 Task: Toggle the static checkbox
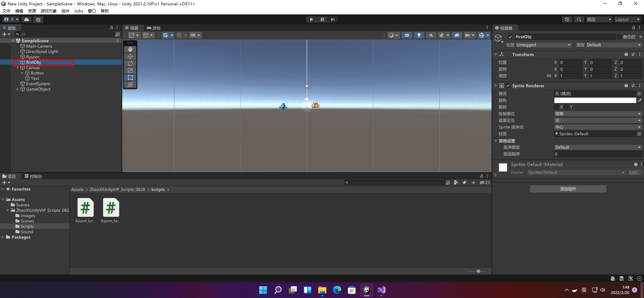[x=619, y=37]
